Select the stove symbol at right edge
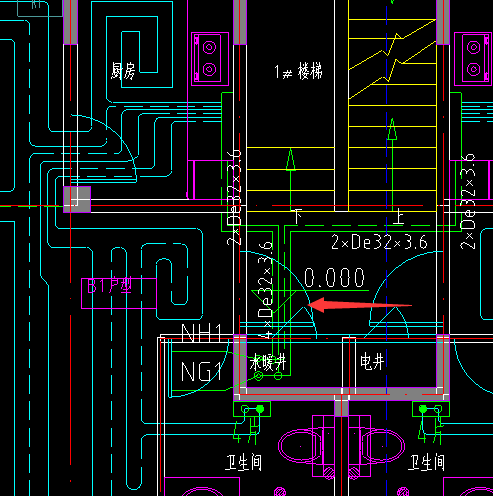This screenshot has height=496, width=493. click(473, 59)
